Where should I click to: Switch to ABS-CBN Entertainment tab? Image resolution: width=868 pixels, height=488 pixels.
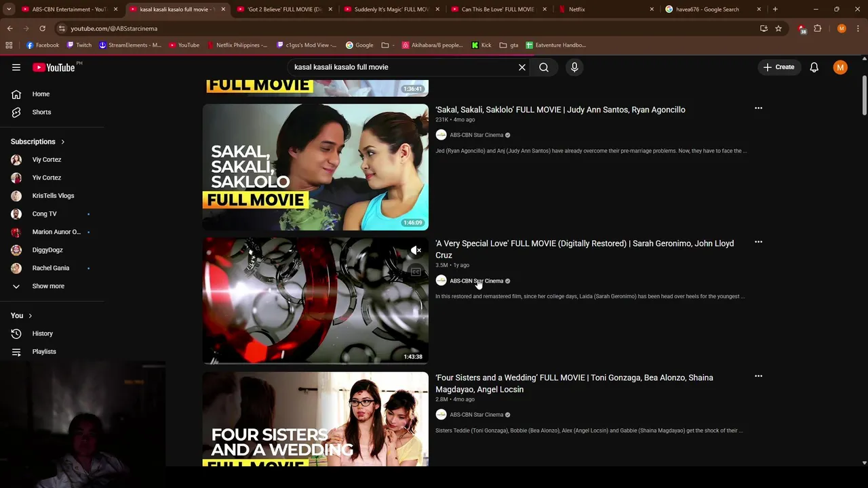[x=70, y=9]
